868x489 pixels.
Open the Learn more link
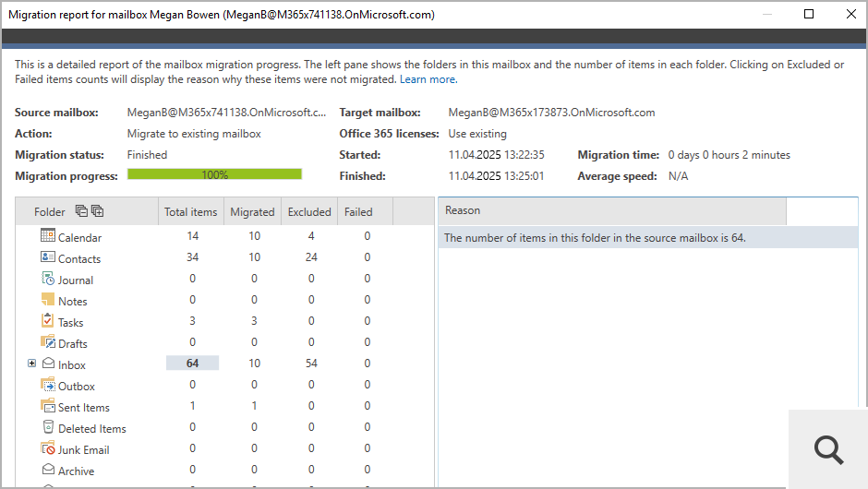coord(428,79)
